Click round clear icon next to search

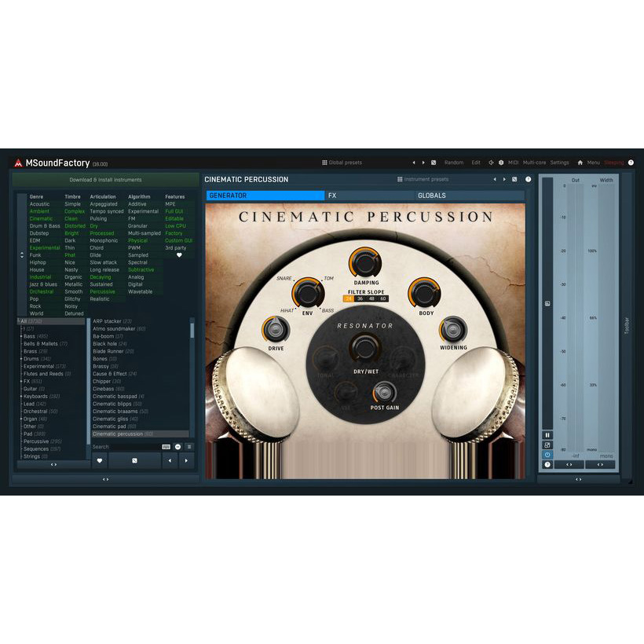tap(177, 447)
